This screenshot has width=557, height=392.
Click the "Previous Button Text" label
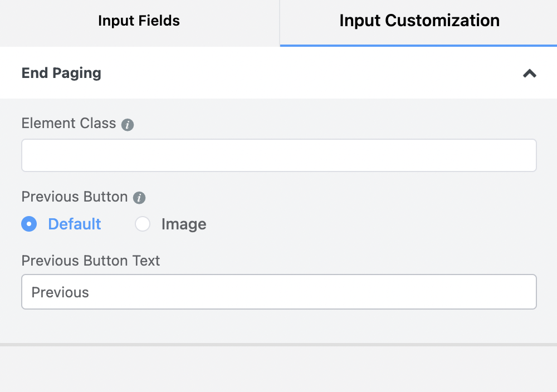[x=91, y=261]
